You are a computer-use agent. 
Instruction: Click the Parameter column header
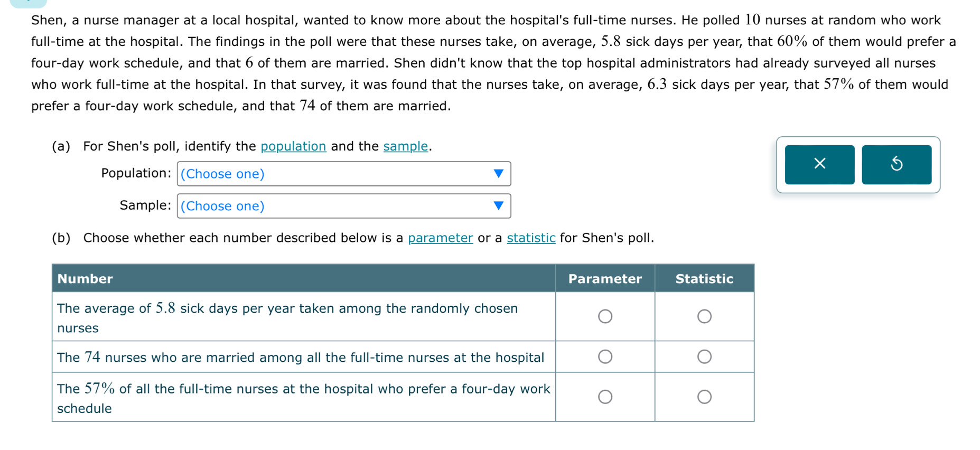605,279
